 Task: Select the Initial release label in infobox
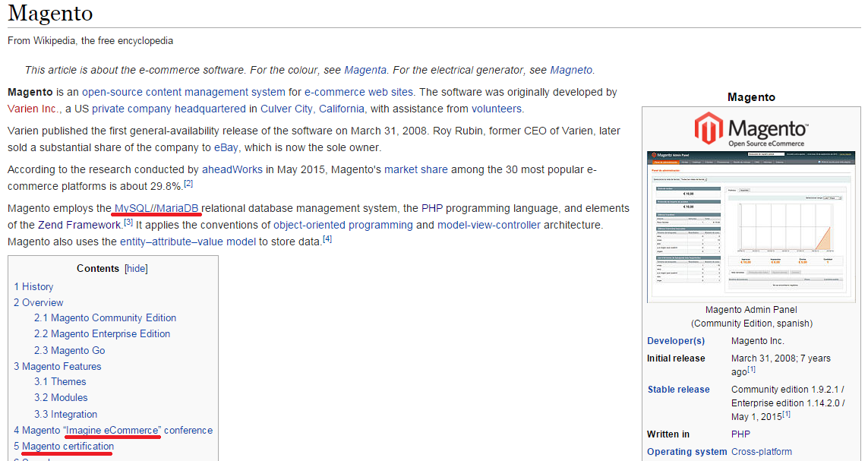676,358
